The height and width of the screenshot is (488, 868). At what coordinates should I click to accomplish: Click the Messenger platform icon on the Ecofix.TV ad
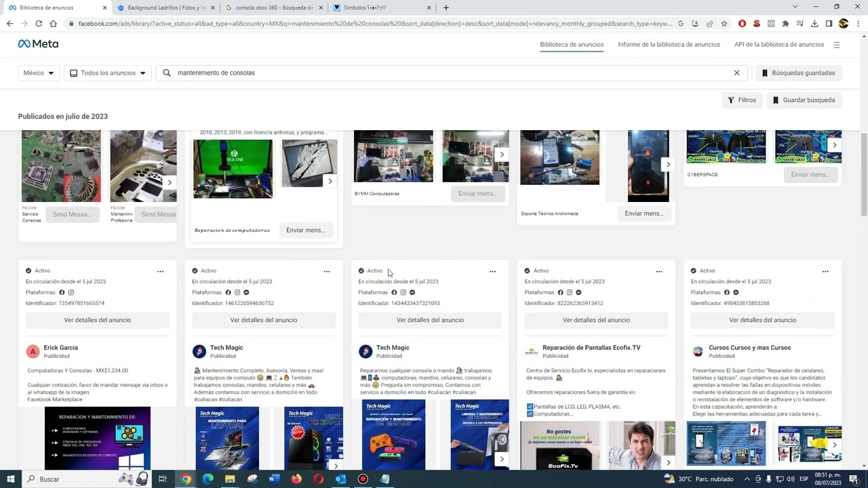coord(578,292)
